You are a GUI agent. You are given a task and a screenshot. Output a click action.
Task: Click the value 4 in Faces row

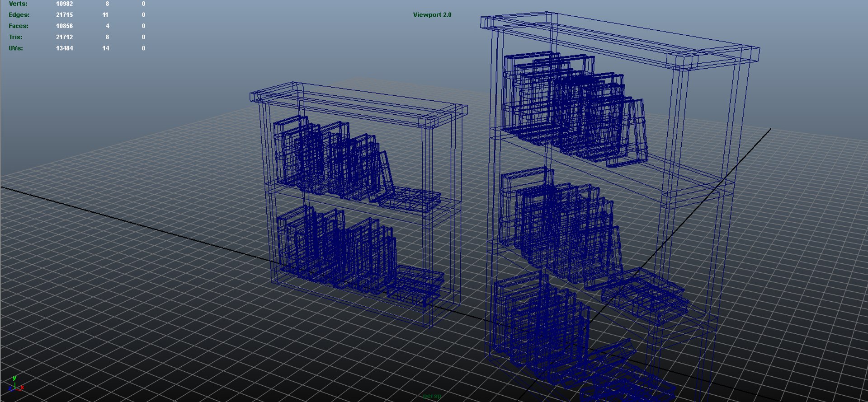pyautogui.click(x=108, y=26)
